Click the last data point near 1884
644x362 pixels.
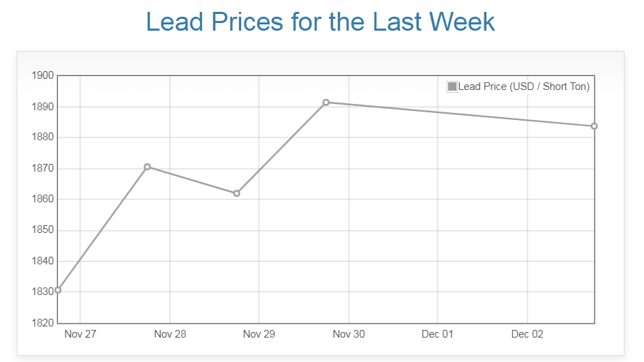[x=594, y=126]
